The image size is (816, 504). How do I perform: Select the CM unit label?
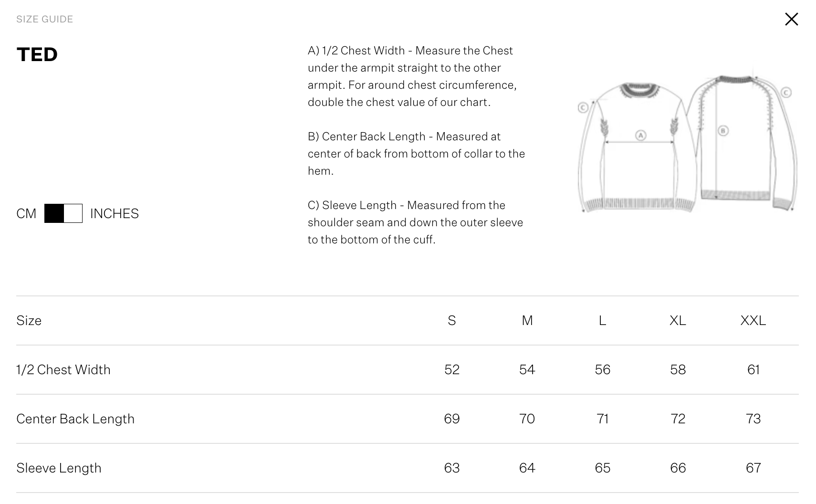click(26, 213)
